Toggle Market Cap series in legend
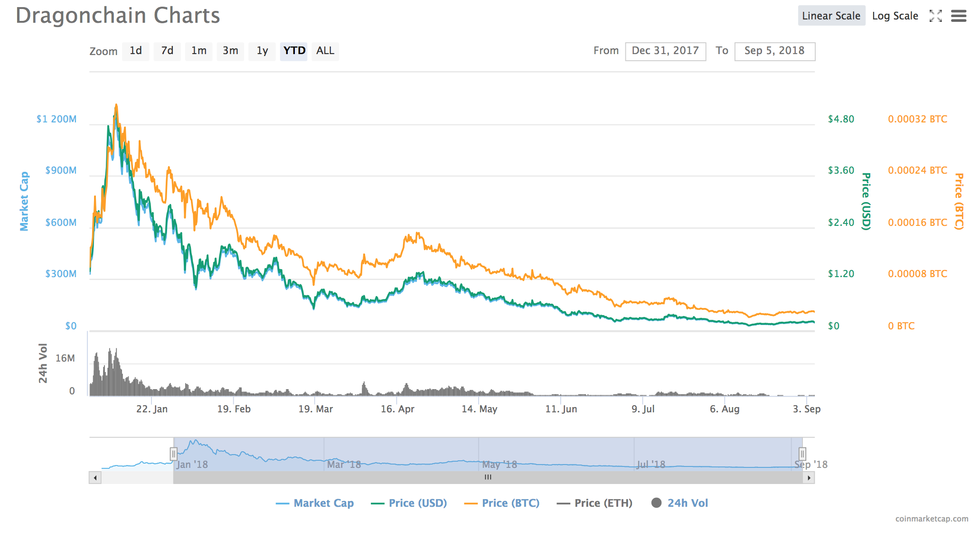 click(315, 503)
